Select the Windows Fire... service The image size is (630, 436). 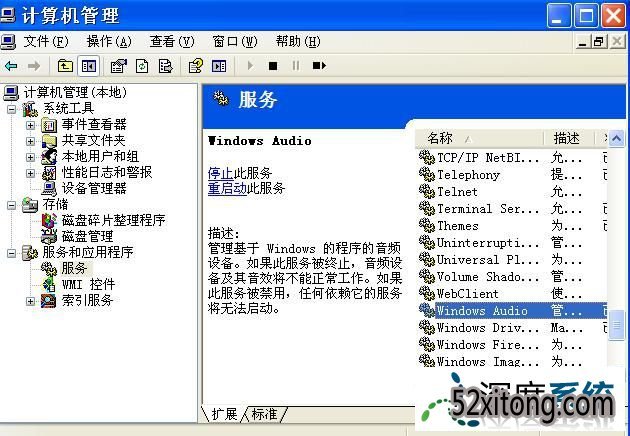point(512,345)
